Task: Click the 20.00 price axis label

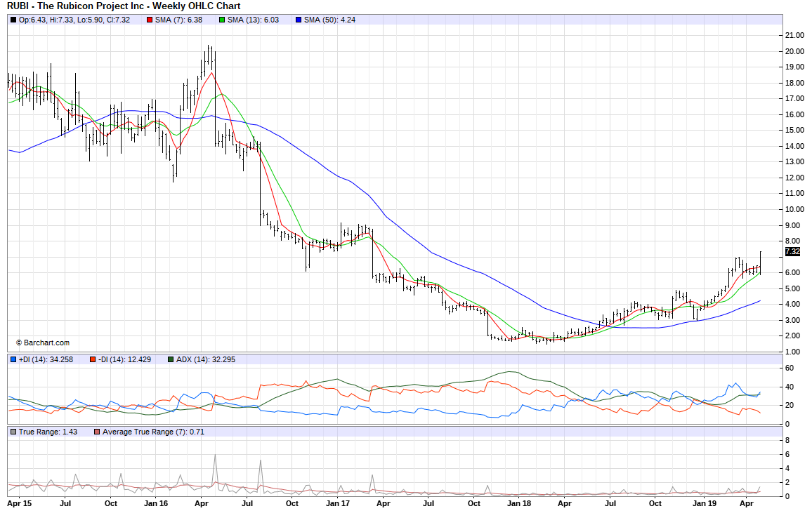Action: tap(794, 51)
